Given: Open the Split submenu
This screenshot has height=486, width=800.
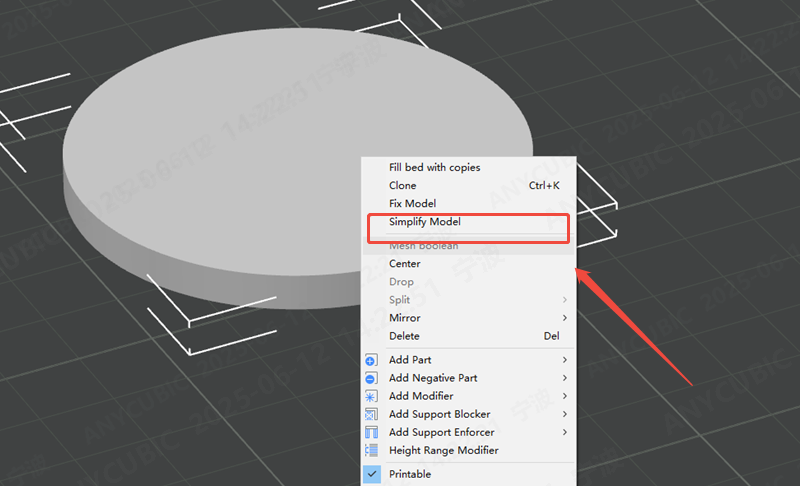Looking at the screenshot, I should (x=469, y=300).
